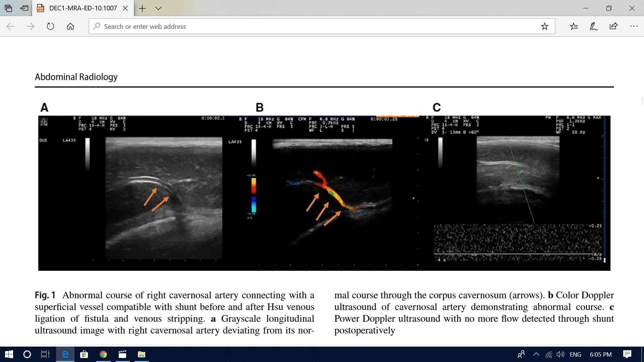The height and width of the screenshot is (362, 644).
Task: Go forward to the next page
Action: [31, 26]
